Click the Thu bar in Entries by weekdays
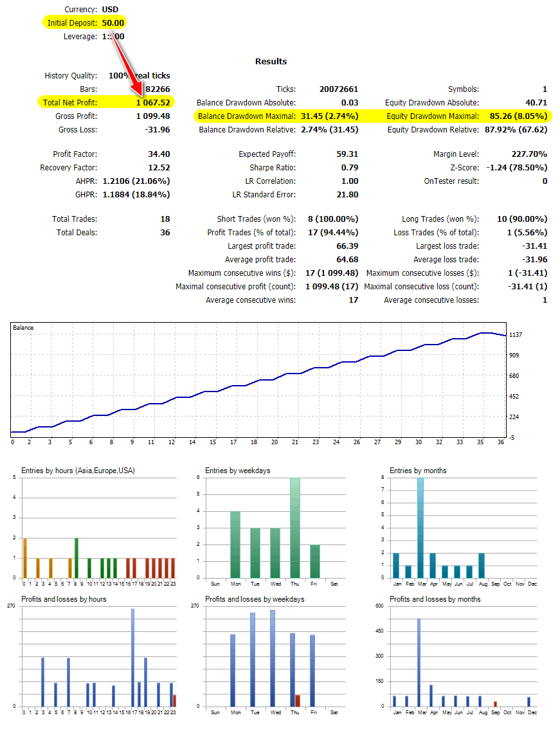Screen dimensions: 560x729 (x=295, y=528)
